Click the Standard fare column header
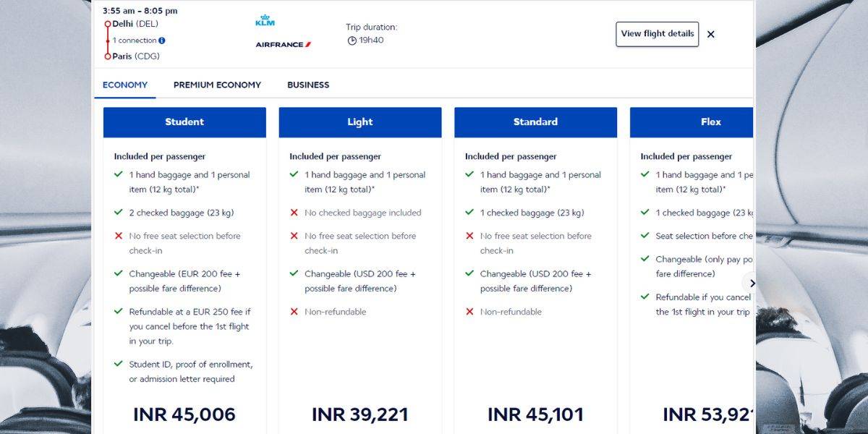This screenshot has height=434, width=868. [x=535, y=122]
